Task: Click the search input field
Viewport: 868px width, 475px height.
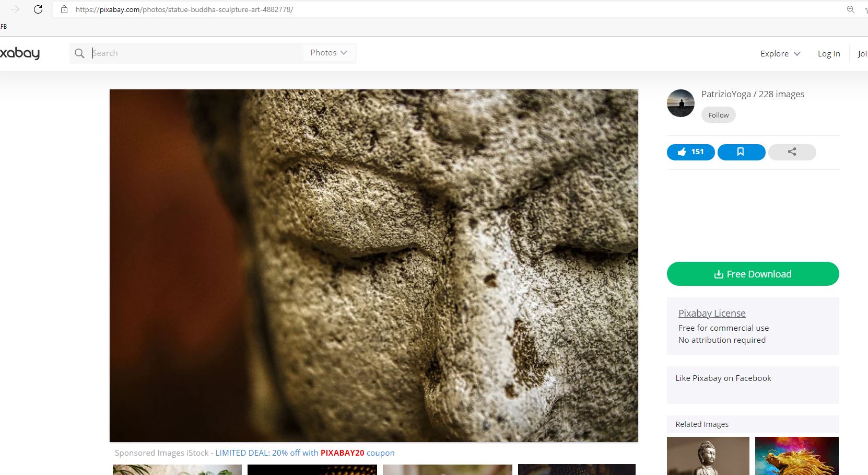Action: pos(196,53)
